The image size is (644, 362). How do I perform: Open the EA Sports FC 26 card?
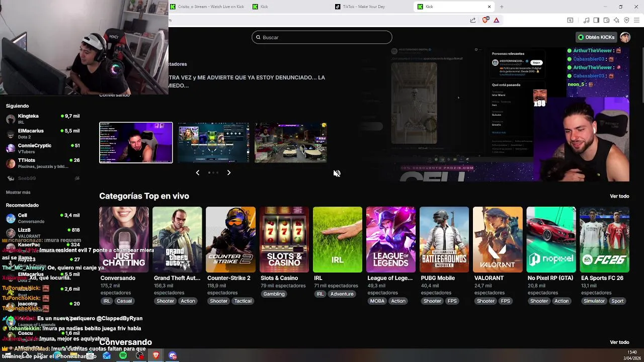pos(604,239)
